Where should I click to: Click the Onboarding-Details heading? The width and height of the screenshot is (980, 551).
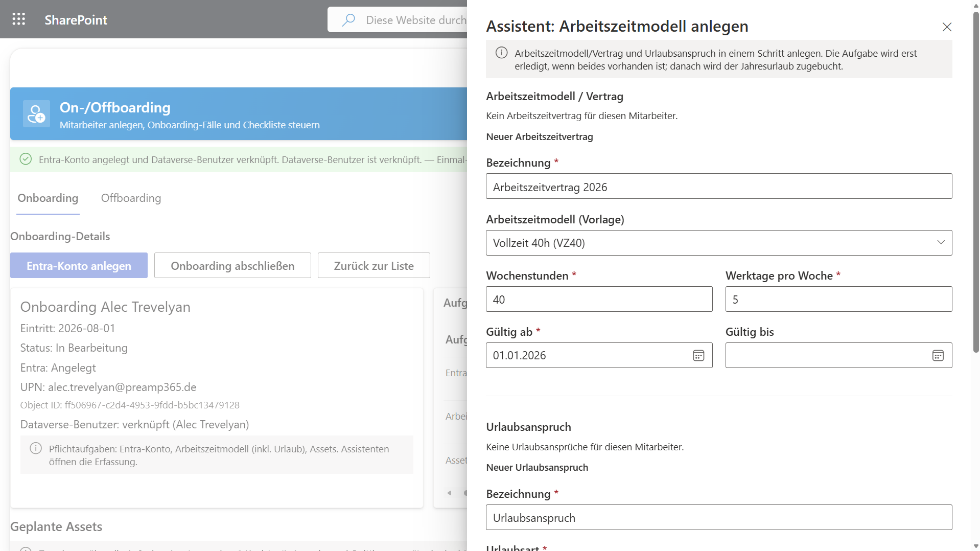coord(60,236)
